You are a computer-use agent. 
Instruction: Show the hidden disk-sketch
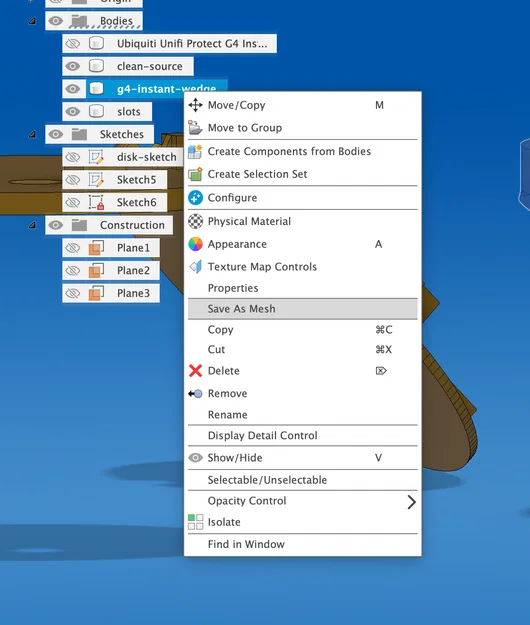[x=73, y=157]
